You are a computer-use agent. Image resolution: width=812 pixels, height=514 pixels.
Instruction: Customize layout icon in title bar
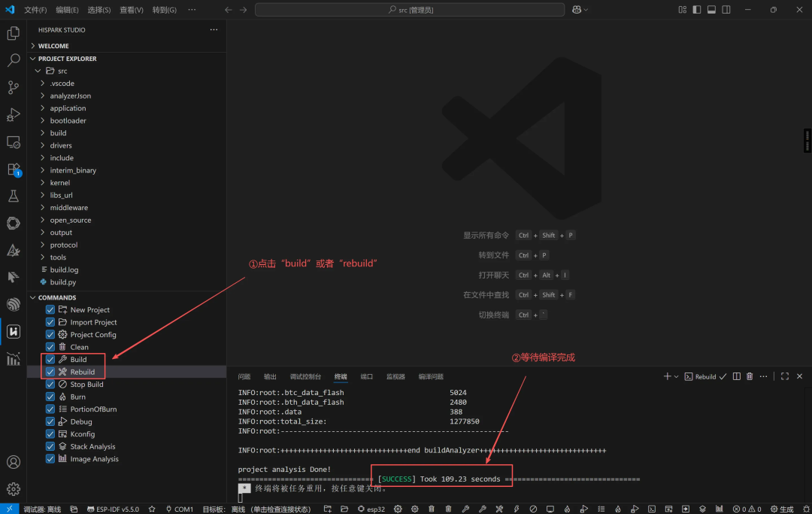[682, 10]
